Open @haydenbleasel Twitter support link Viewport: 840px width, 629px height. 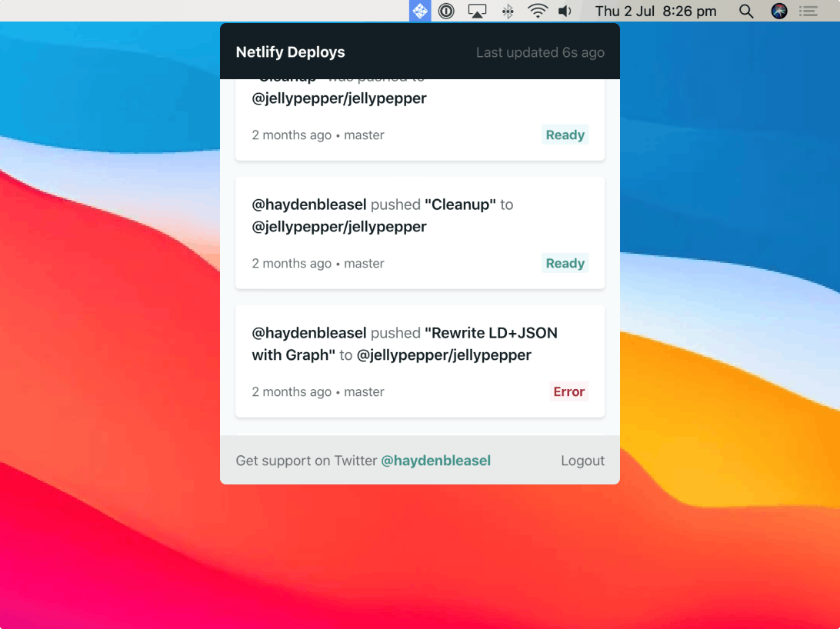click(x=435, y=461)
